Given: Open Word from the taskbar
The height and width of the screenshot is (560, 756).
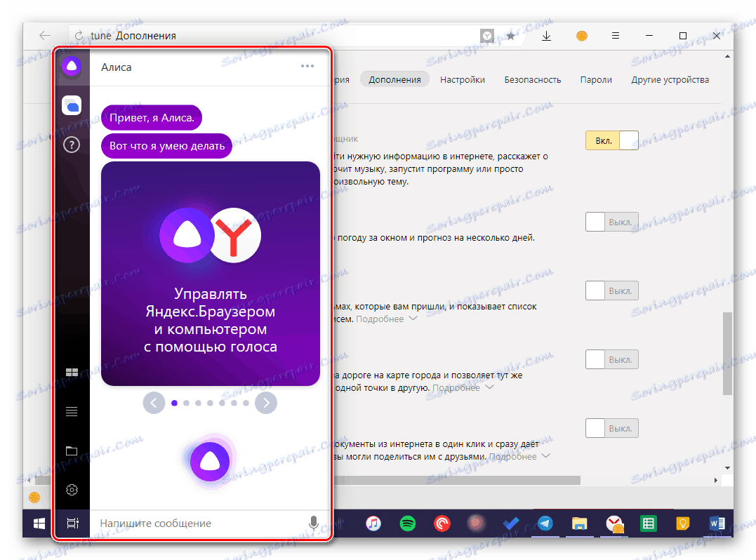Looking at the screenshot, I should (717, 524).
